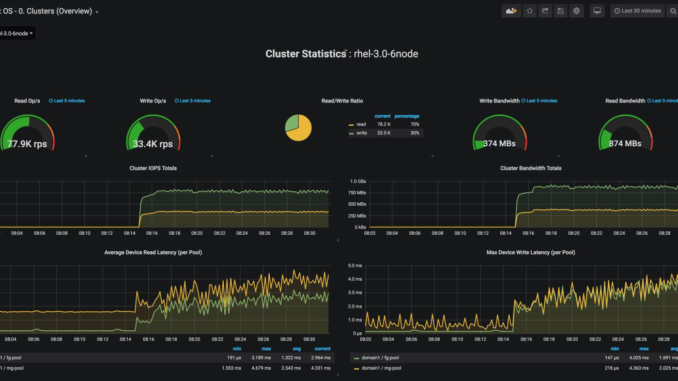Click the Add panel icon in the toolbar
Image resolution: width=678 pixels, height=381 pixels.
click(x=511, y=11)
